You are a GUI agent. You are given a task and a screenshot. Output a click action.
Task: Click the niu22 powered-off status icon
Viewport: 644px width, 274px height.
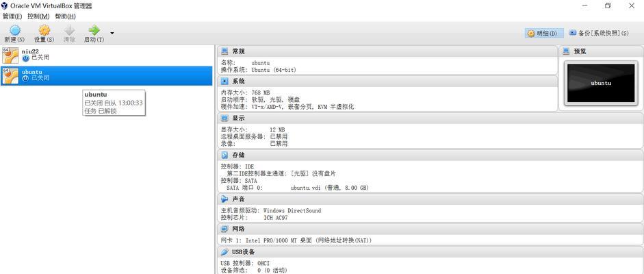[25, 58]
